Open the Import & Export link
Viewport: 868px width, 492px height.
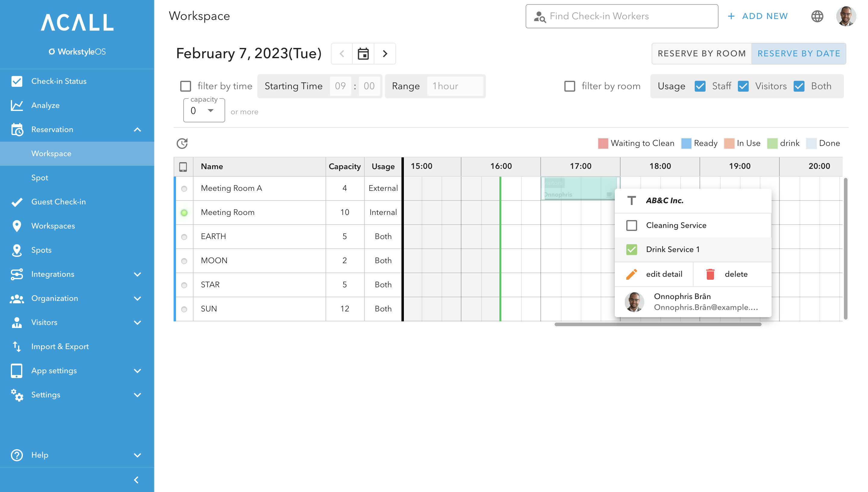tap(77, 346)
